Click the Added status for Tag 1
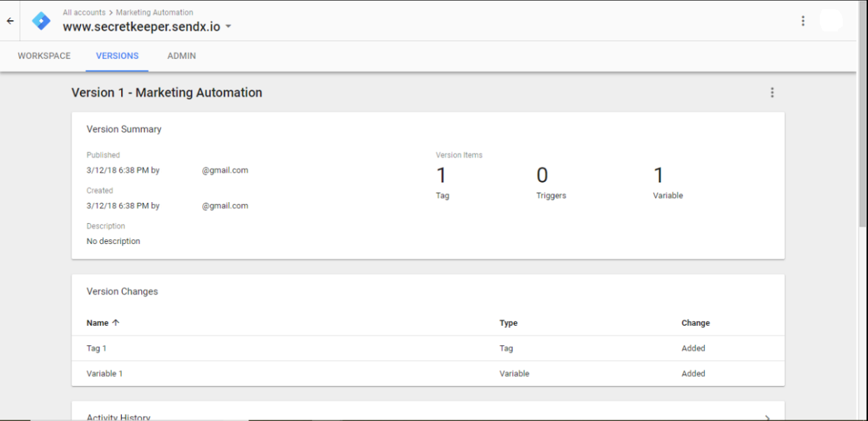This screenshot has height=421, width=868. tap(693, 348)
